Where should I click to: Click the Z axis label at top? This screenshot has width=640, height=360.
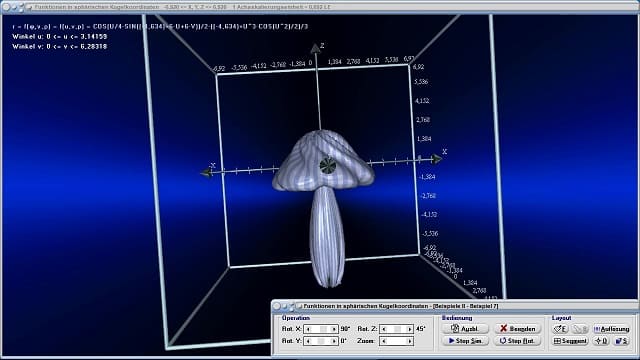322,46
